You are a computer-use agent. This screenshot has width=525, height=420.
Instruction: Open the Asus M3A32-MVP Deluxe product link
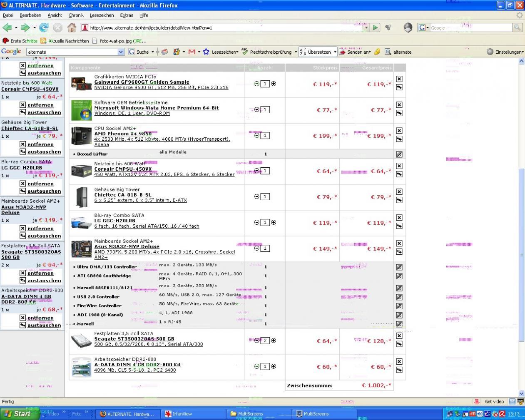pyautogui.click(x=127, y=246)
